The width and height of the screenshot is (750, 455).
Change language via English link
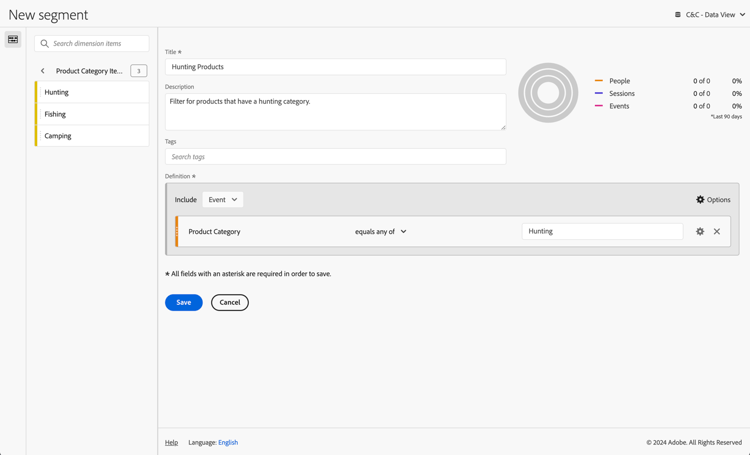[x=228, y=442]
